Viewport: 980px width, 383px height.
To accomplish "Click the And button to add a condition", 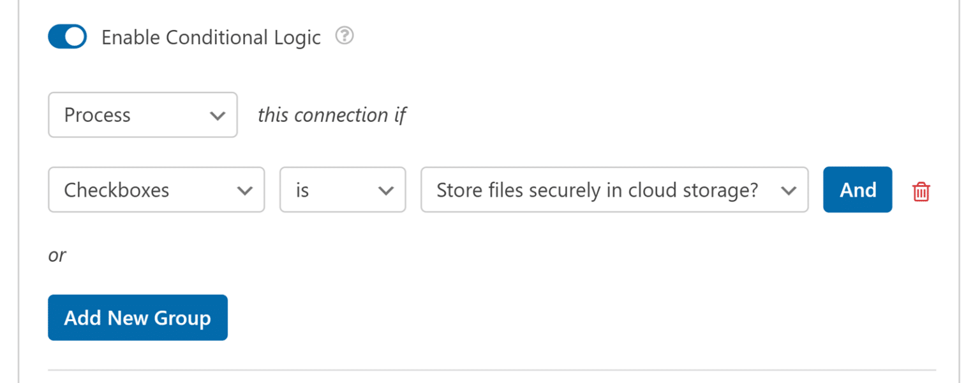I will [x=857, y=190].
